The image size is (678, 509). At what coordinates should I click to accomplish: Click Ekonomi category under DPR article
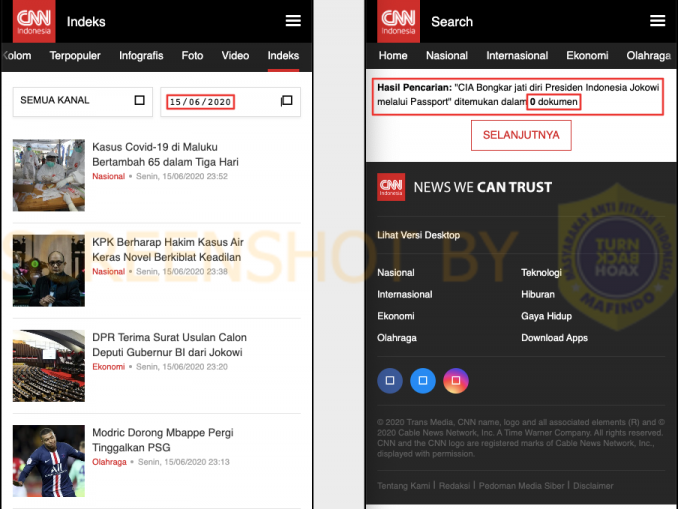click(109, 367)
